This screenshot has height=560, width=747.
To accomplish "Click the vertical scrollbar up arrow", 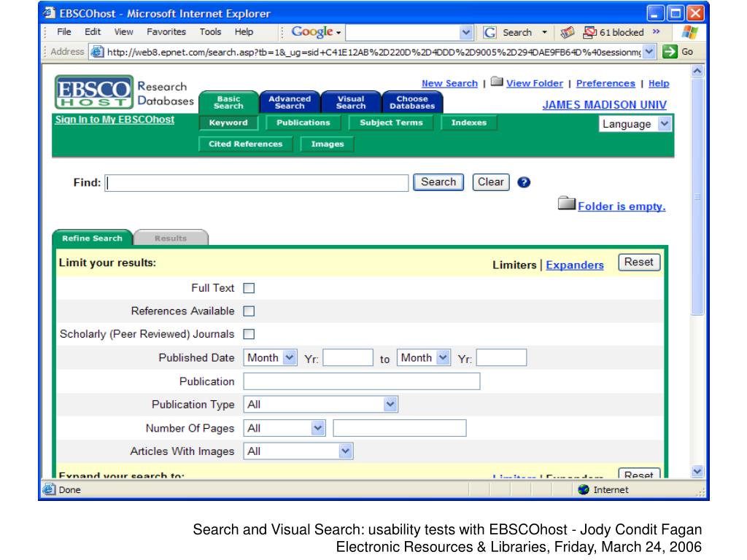I will tap(697, 71).
